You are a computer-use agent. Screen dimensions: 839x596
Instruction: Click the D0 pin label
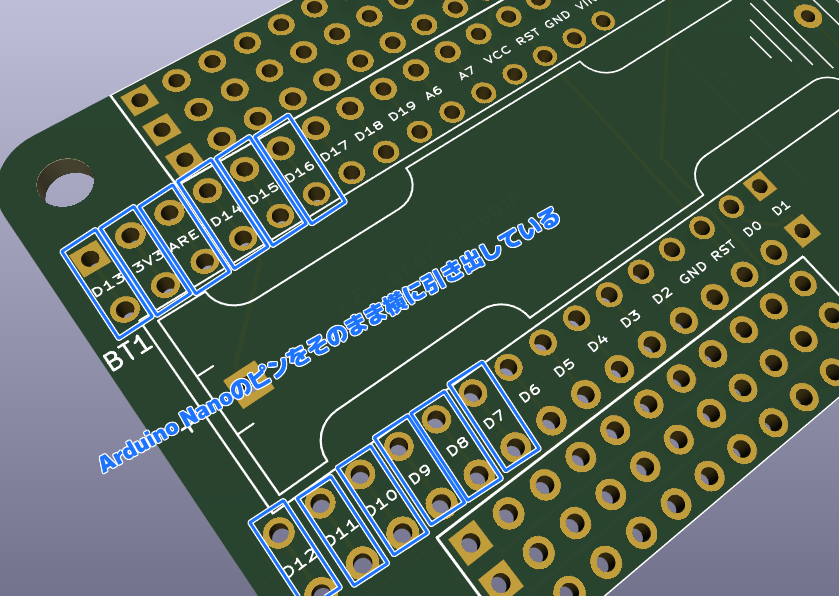click(752, 229)
